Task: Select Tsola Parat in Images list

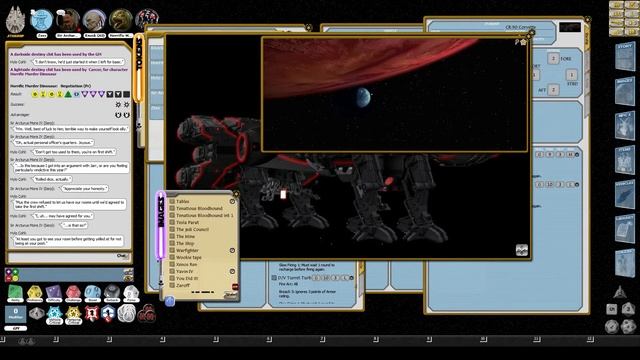Action: (187, 222)
